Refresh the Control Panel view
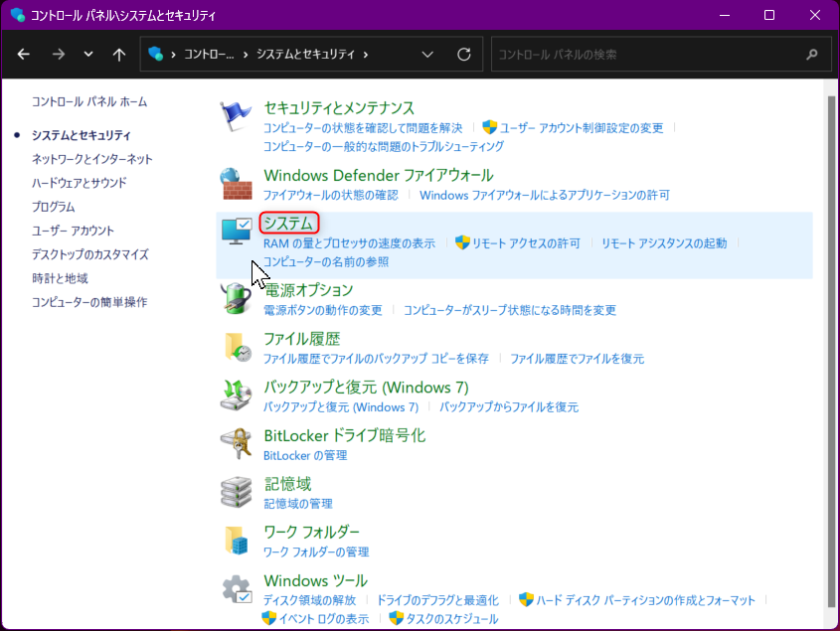Screen dimensions: 840x631 (464, 54)
